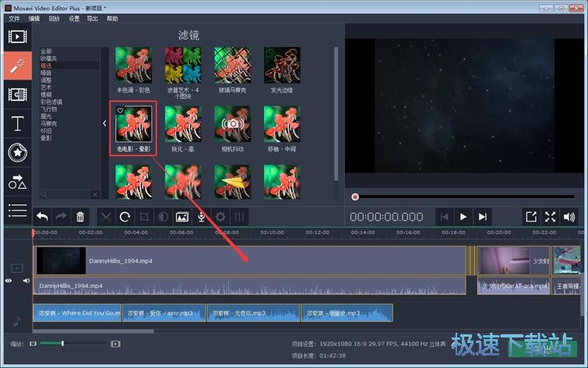Screen dimensions: 588x368
Task: Open the 编辑 menu
Action: point(34,18)
